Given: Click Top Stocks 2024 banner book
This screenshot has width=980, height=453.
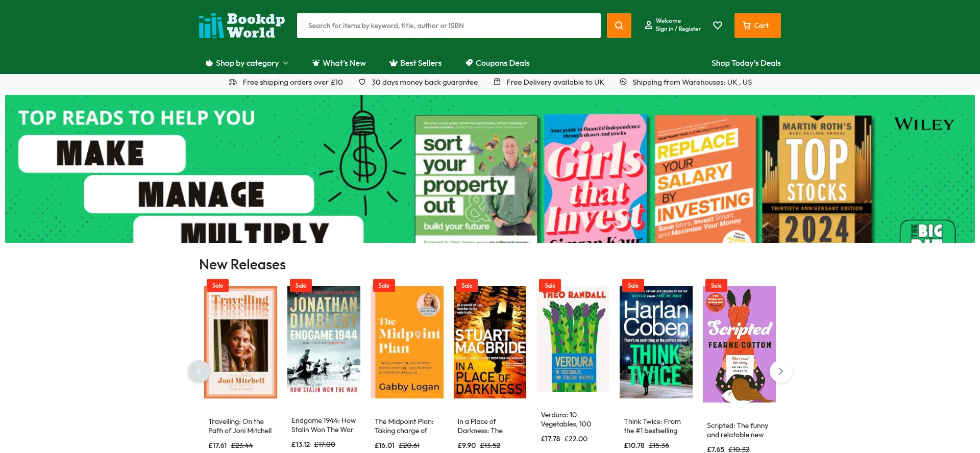Looking at the screenshot, I should (x=817, y=179).
